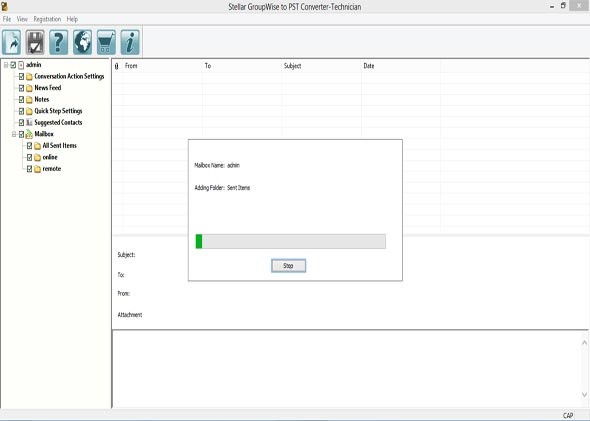Select the Conversation Action Settings label

click(69, 76)
